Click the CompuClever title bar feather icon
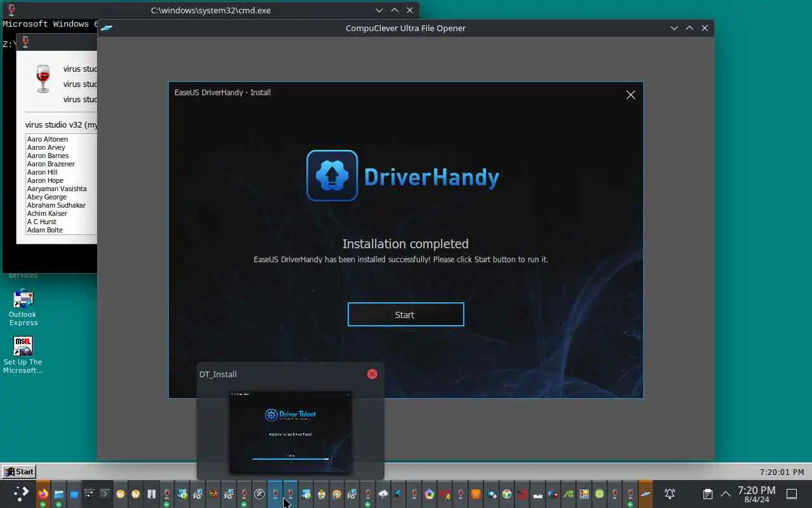Viewport: 812px width, 508px height. point(107,28)
